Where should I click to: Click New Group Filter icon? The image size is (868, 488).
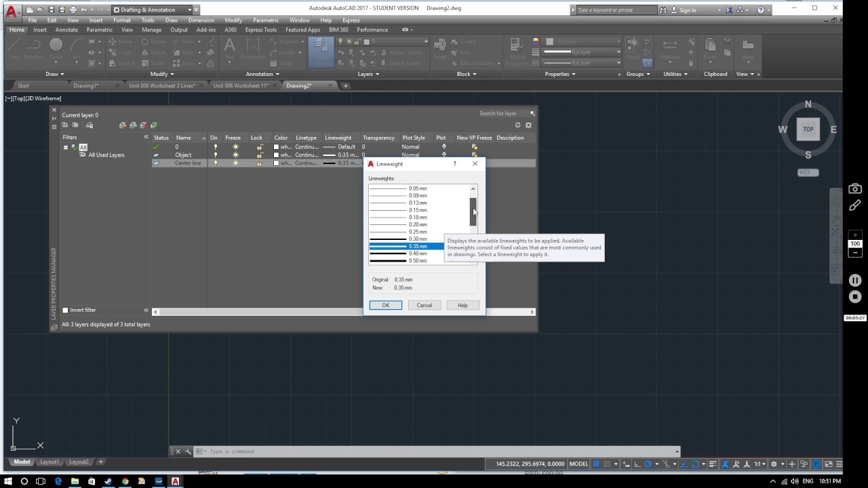pos(75,125)
